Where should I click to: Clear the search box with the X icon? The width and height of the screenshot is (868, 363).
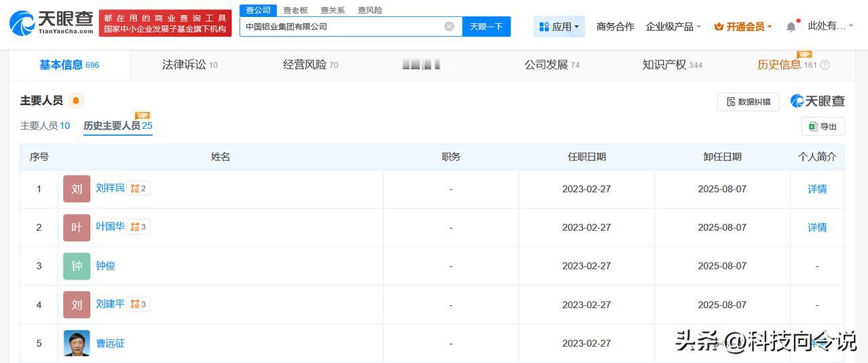(449, 26)
